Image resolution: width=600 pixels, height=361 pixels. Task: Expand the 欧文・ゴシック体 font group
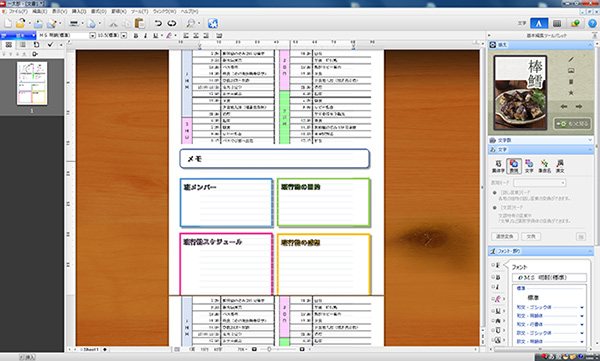click(x=582, y=333)
